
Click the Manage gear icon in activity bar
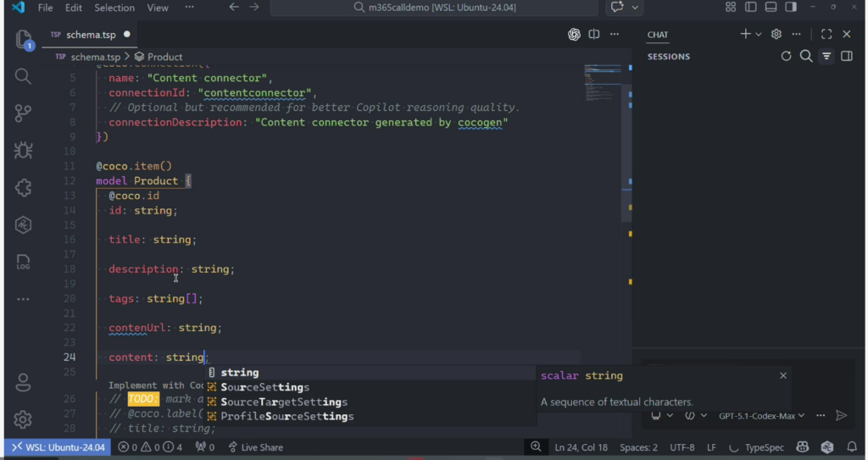[23, 419]
